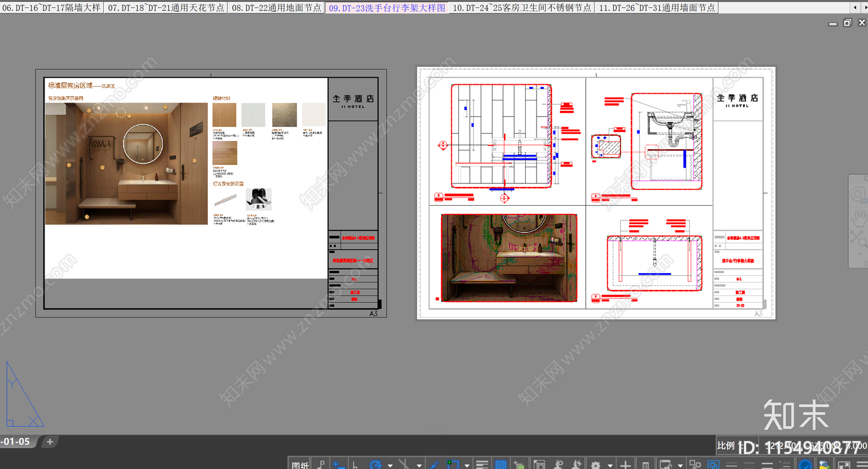Click the annotation monitor plus icon
Image resolution: width=868 pixels, height=469 pixels.
click(625, 465)
